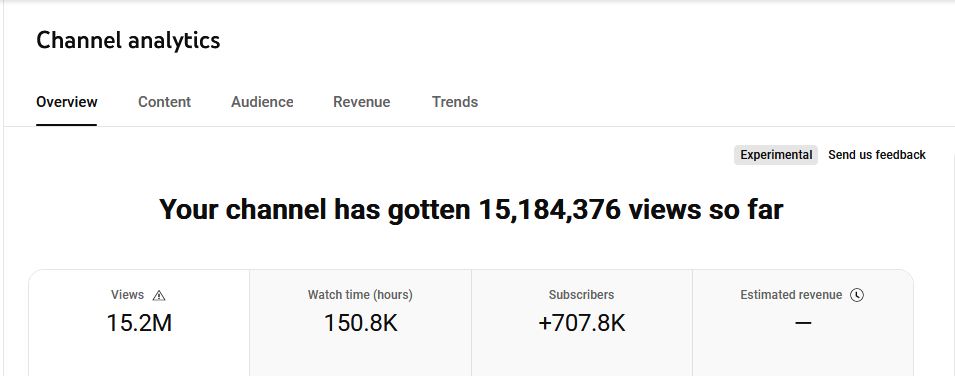The image size is (955, 376).
Task: Go to the Revenue tab
Action: (362, 102)
